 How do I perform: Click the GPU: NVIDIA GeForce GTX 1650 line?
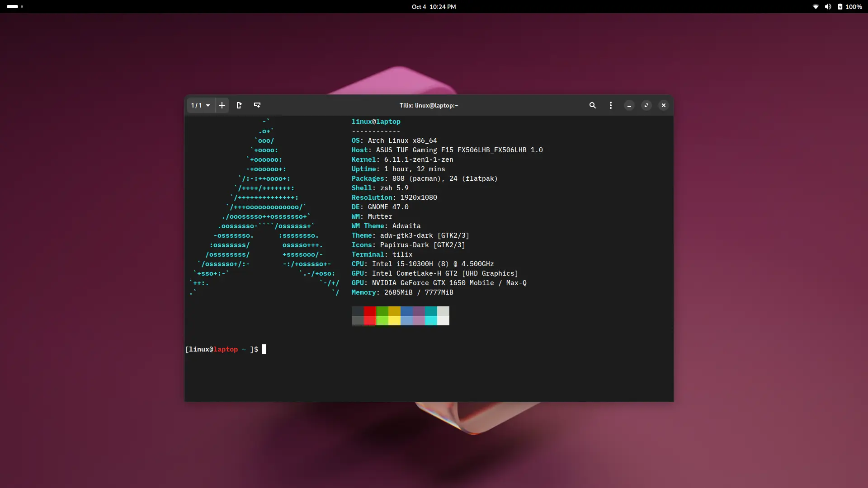pyautogui.click(x=439, y=283)
